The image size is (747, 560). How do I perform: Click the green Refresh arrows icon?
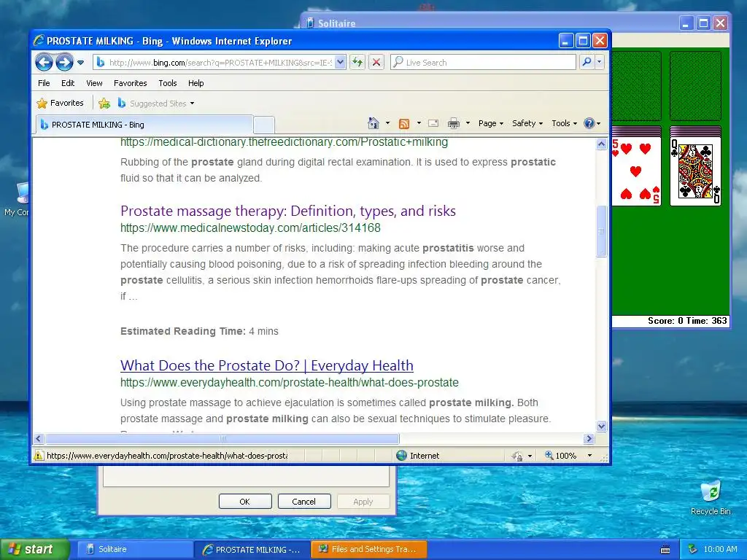[357, 62]
